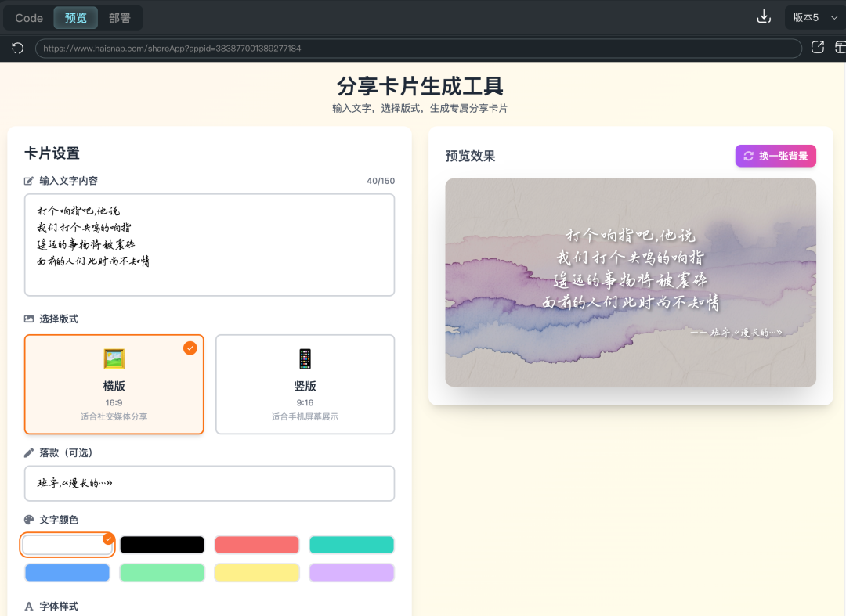846x616 pixels.
Task: Click the phone icon for 竖版
Action: point(305,359)
